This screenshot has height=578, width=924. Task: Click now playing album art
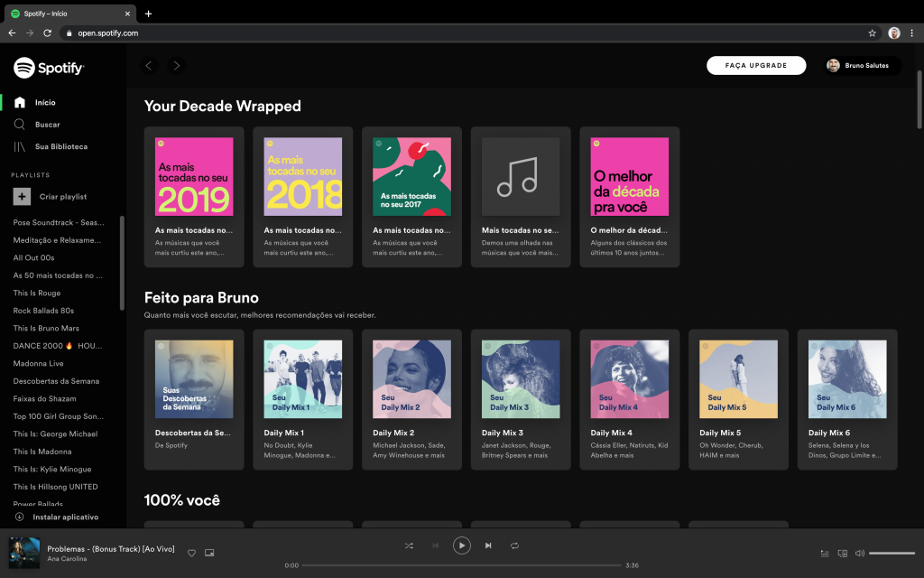point(24,553)
